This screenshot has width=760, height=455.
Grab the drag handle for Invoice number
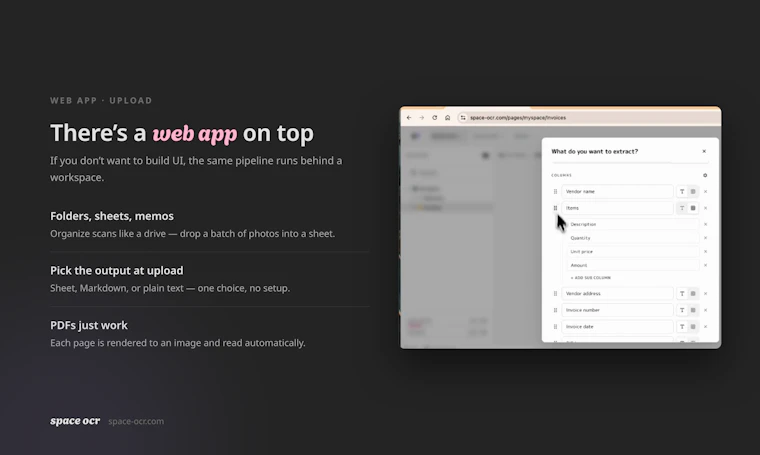click(x=555, y=310)
